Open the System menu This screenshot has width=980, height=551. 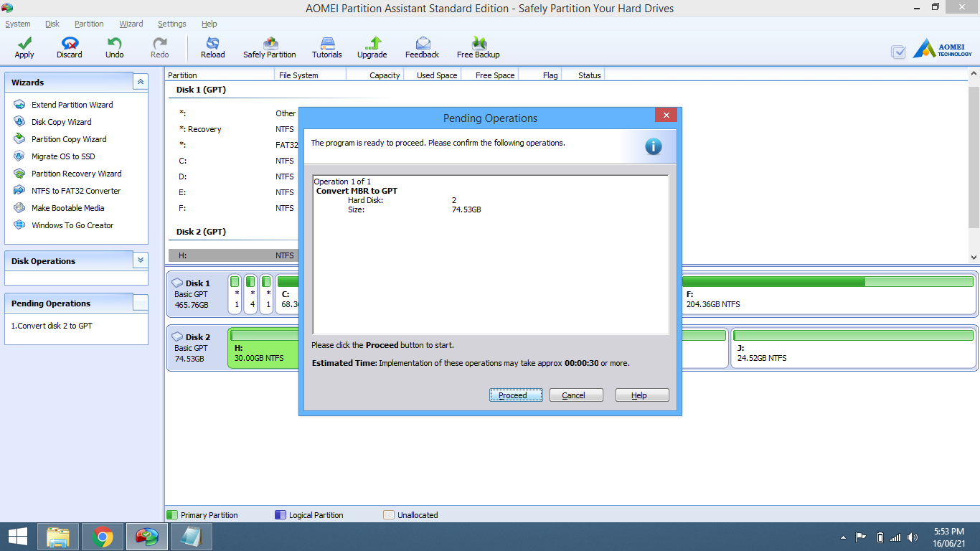18,24
